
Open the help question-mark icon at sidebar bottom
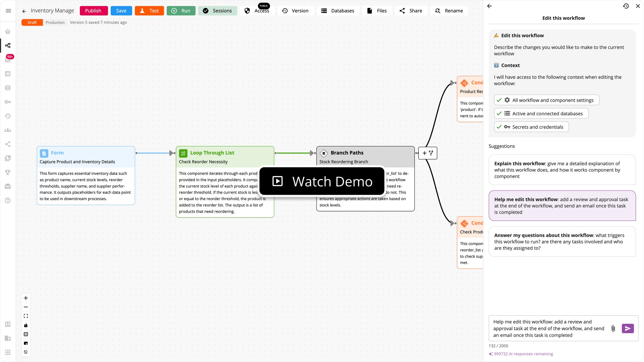pos(8,200)
